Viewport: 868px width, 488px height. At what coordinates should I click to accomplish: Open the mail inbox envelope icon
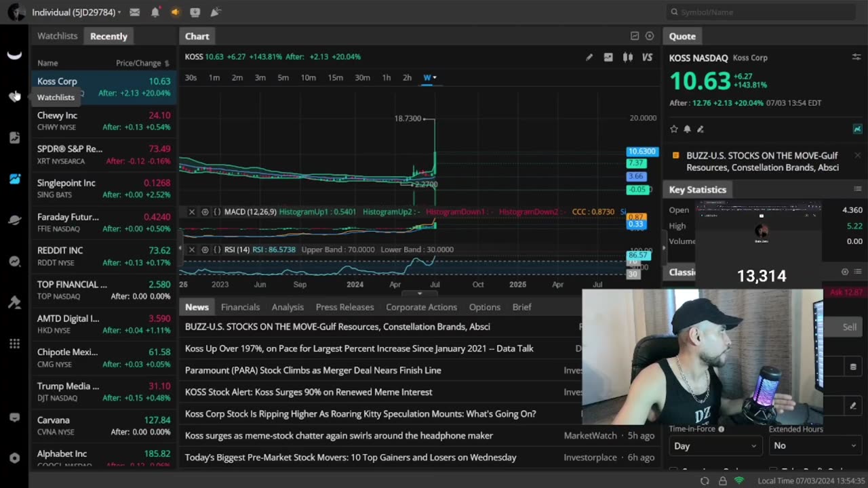(134, 12)
